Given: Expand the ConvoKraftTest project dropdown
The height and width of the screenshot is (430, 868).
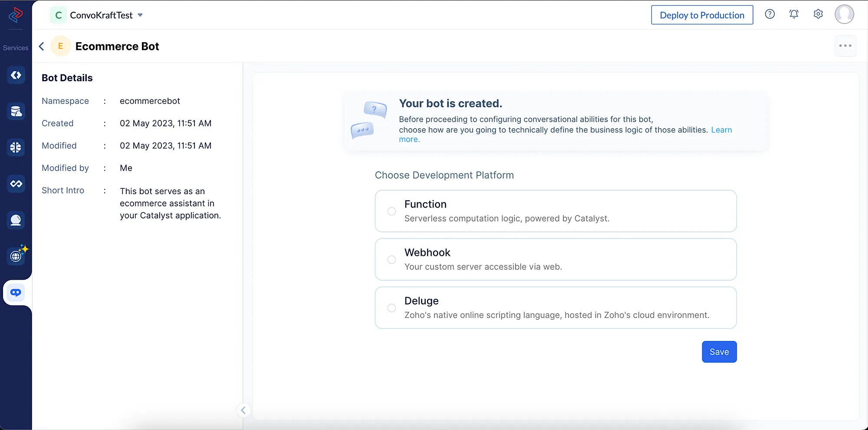Looking at the screenshot, I should click(x=140, y=15).
